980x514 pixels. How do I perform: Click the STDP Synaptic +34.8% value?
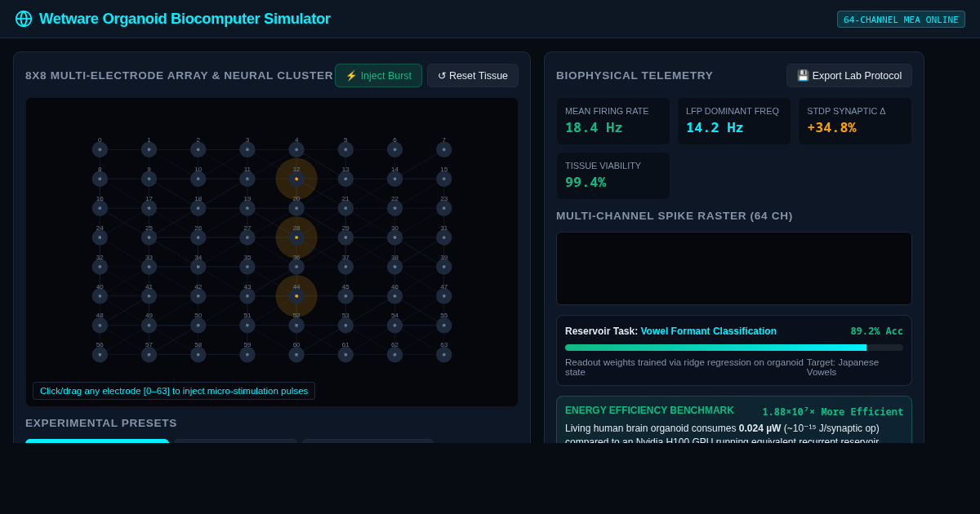pyautogui.click(x=831, y=127)
